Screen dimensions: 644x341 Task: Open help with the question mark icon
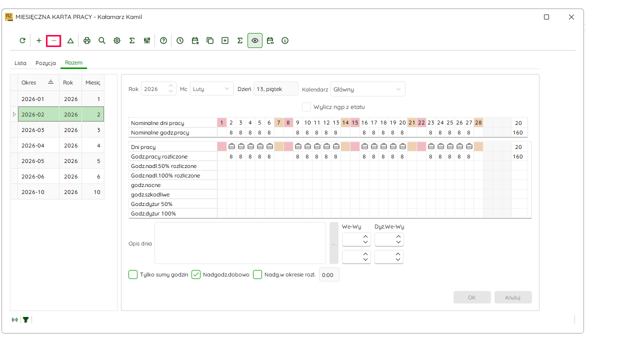coord(163,40)
